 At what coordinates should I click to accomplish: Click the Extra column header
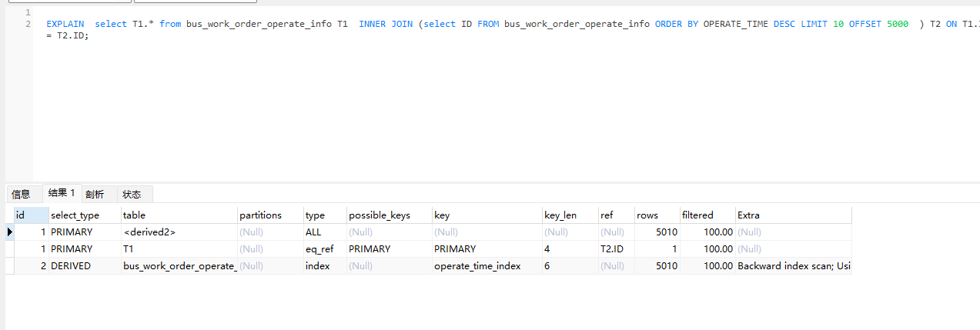pyautogui.click(x=748, y=215)
